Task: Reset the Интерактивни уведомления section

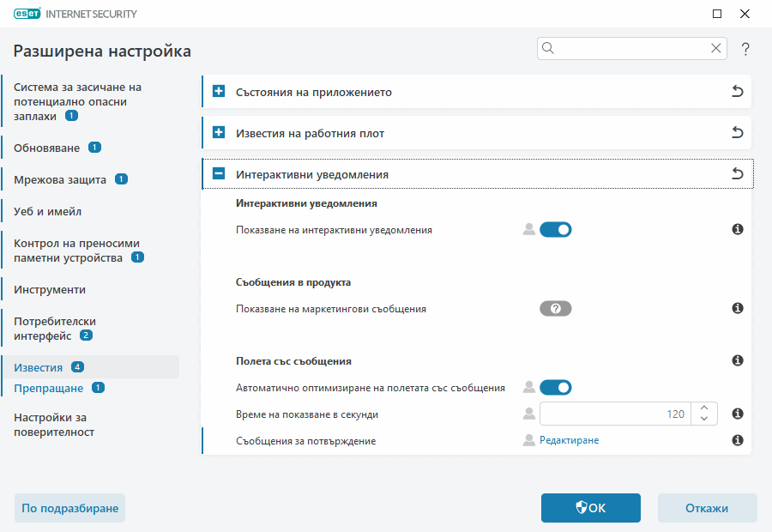Action: 737,174
